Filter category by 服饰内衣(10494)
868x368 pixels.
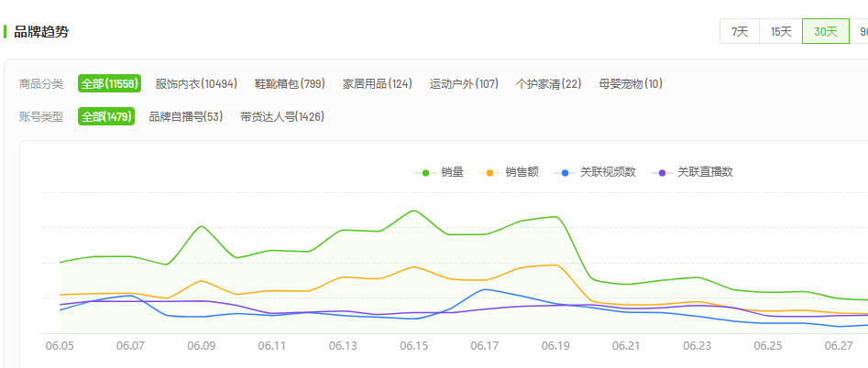pyautogui.click(x=196, y=84)
